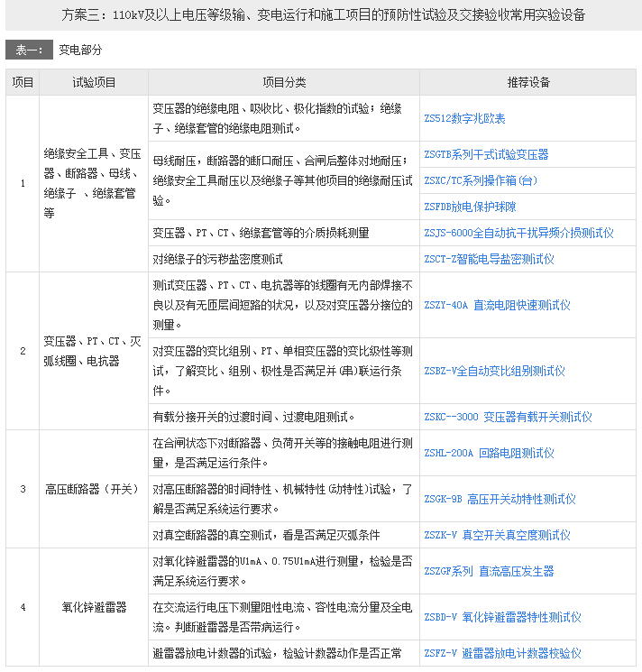Viewport: 642px width, 672px height.
Task: Click the 高压断路器（开关） table cell
Action: pyautogui.click(x=94, y=489)
